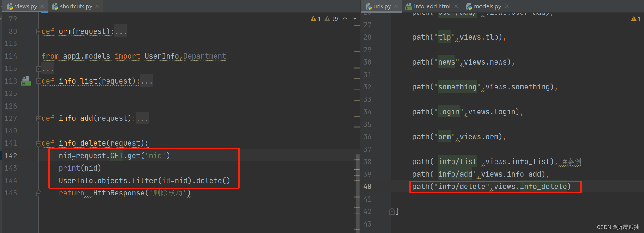The width and height of the screenshot is (644, 233).
Task: Expand the collapsed dots after def orm(request):
Action: [x=121, y=31]
